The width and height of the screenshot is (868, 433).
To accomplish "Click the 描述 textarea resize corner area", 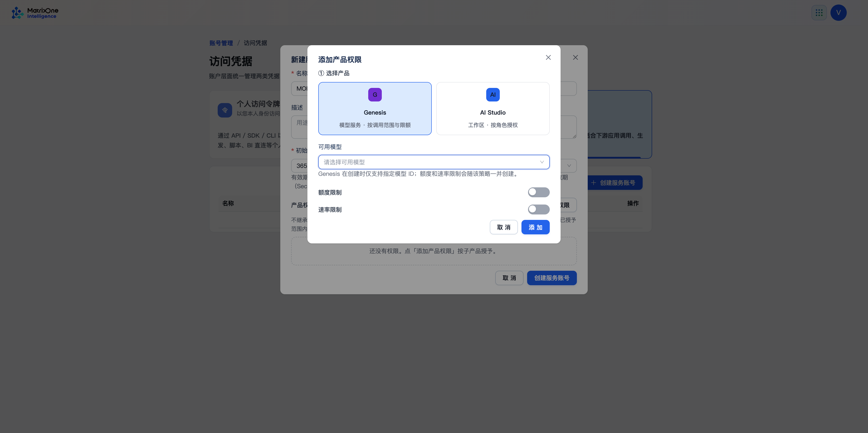I will (574, 136).
